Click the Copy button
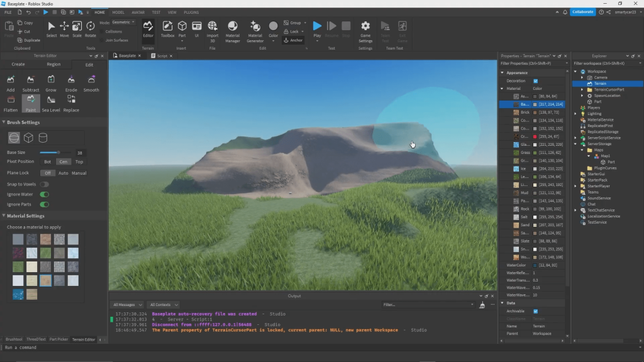644x362 pixels. pyautogui.click(x=25, y=23)
